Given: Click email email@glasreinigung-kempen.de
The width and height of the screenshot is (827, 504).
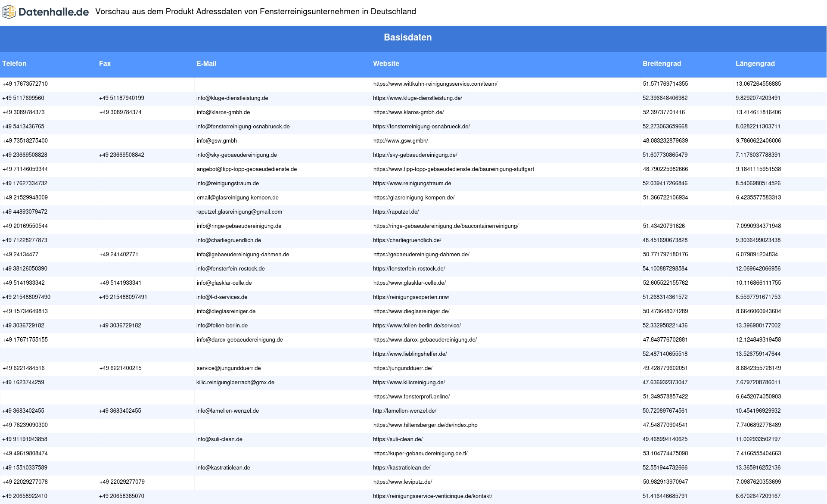Looking at the screenshot, I should click(x=237, y=198).
